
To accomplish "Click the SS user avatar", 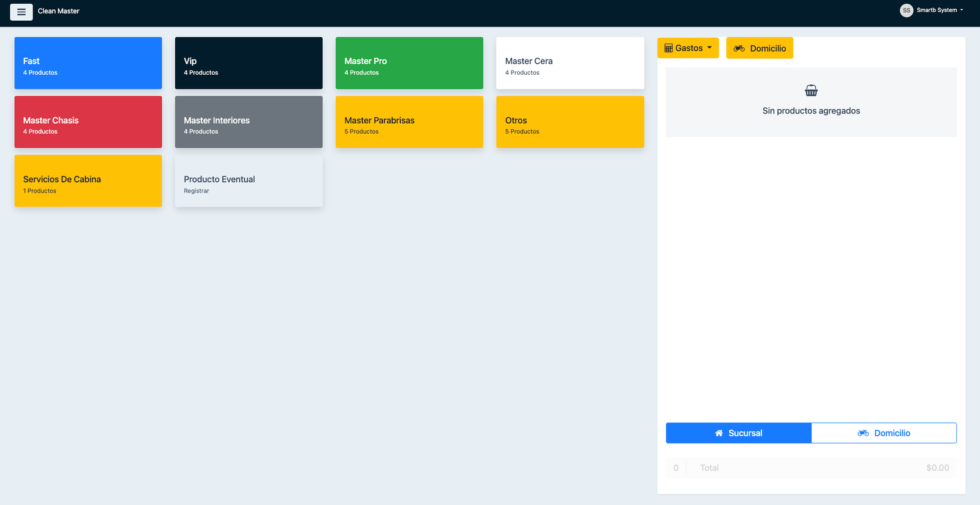I will pyautogui.click(x=907, y=10).
